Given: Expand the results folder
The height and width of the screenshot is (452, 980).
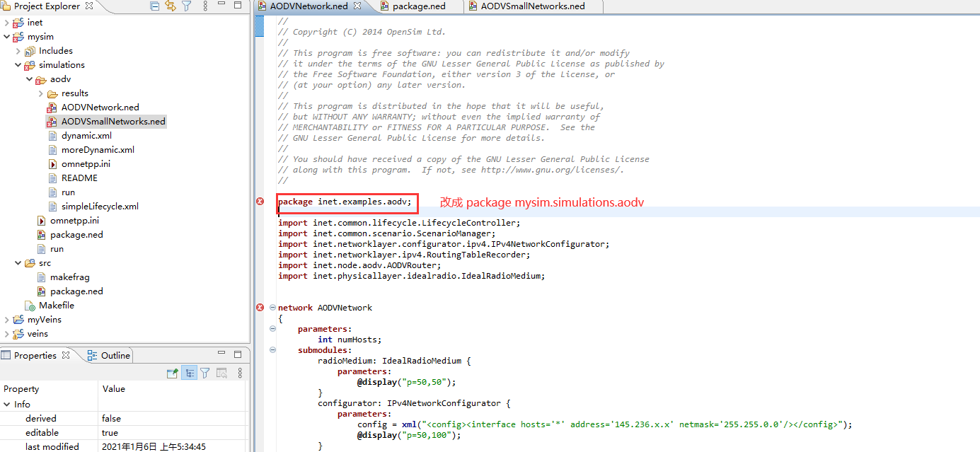Looking at the screenshot, I should coord(40,93).
